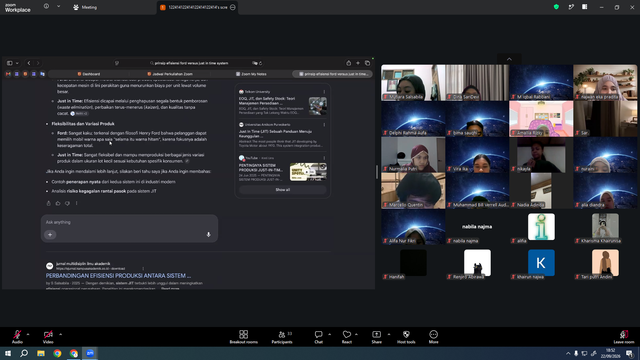Click the Gmail pinned favicon in shared browser
Screen dimensions: 640x360
click(x=8, y=74)
